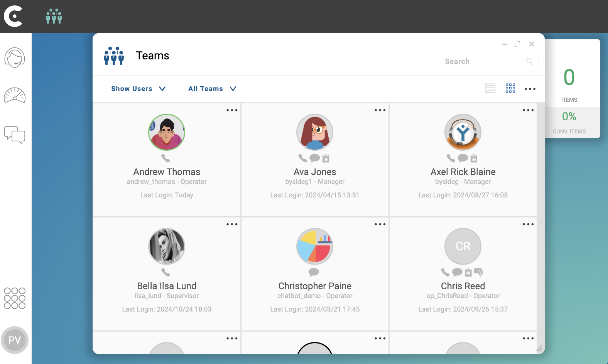608x364 pixels.
Task: Click the C logo in the top bar
Action: 14,16
